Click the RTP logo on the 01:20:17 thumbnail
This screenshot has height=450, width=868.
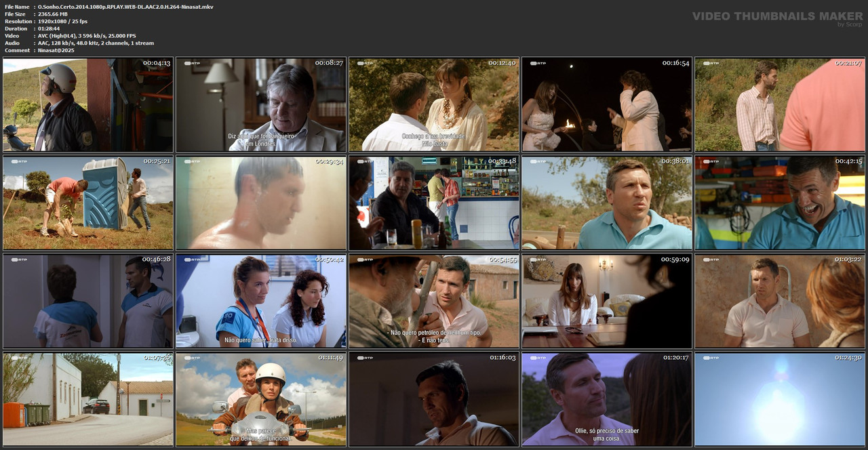pos(537,357)
